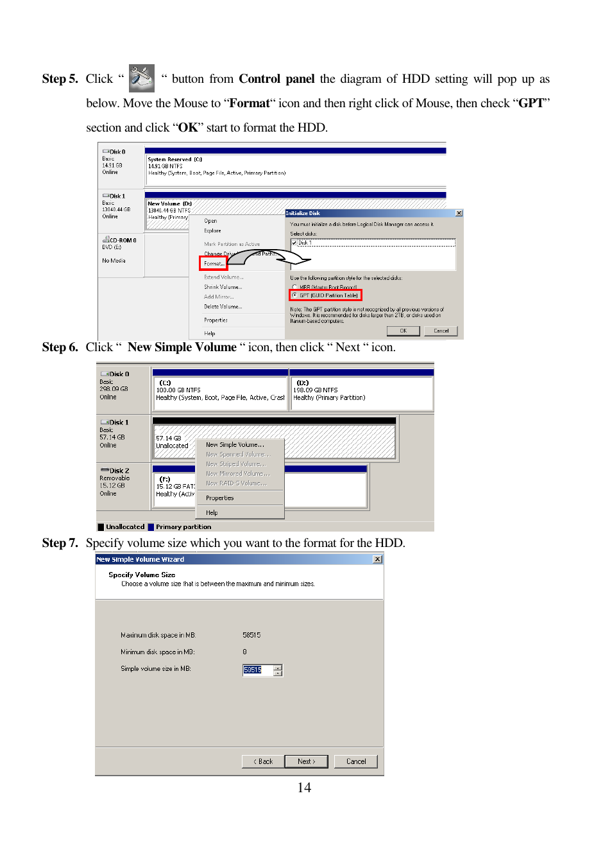The height and width of the screenshot is (868, 612).
Task: Open Properties in the unallocated space menu
Action: pyautogui.click(x=220, y=498)
